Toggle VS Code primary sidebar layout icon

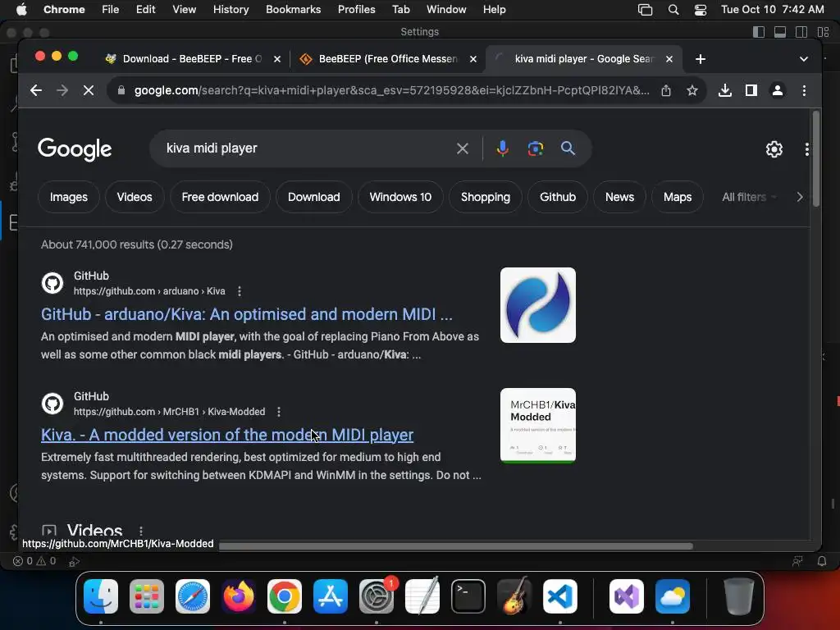(759, 32)
